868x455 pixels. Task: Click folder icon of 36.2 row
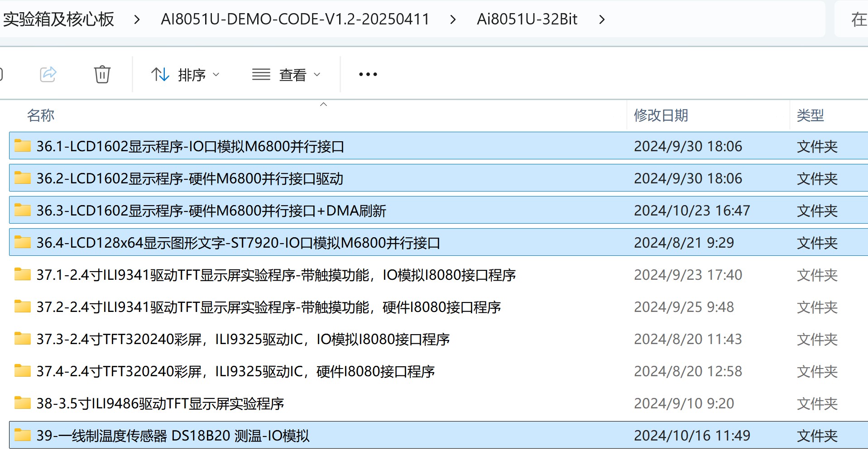pos(23,177)
